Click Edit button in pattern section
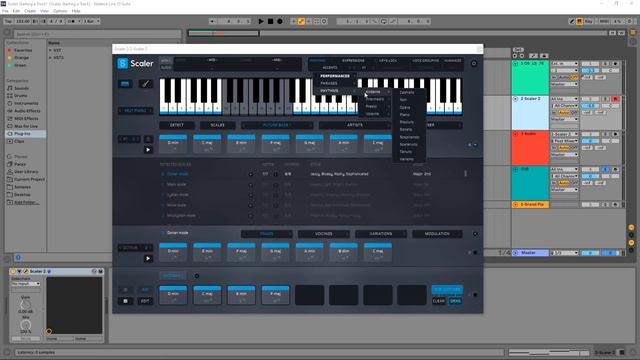 [x=145, y=301]
